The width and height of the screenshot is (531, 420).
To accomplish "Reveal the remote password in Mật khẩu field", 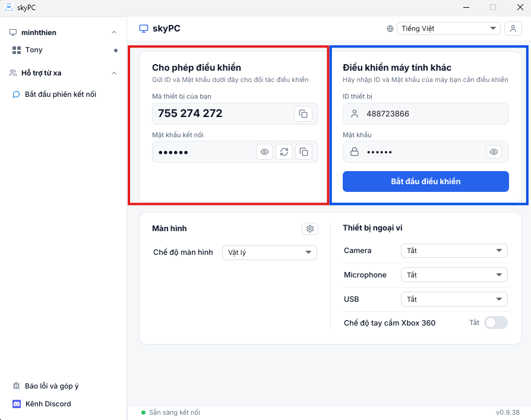I will [x=494, y=151].
